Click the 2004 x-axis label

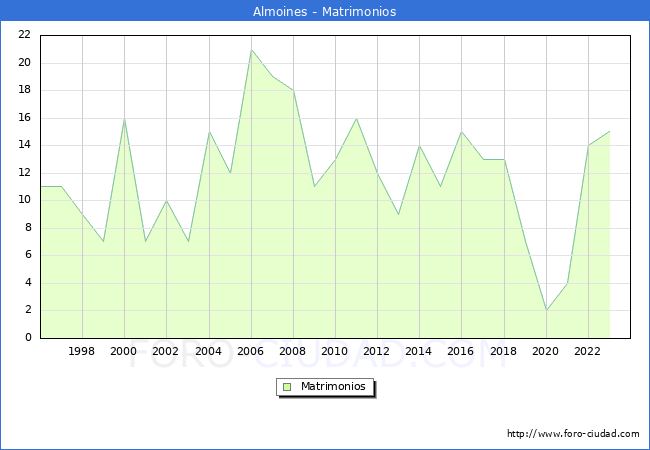point(209,351)
